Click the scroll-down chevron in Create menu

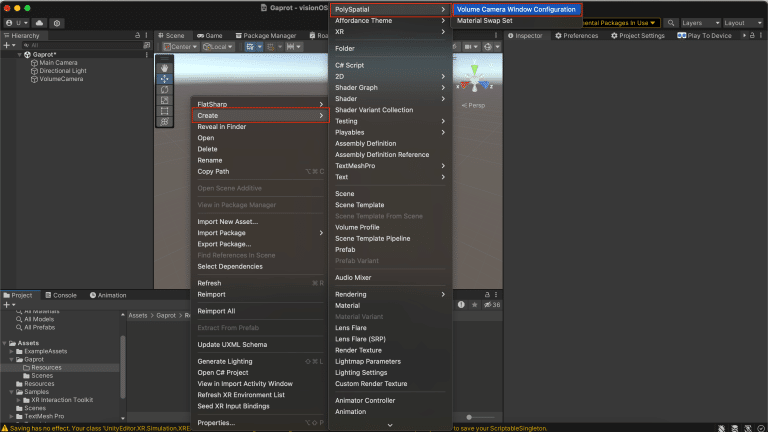tap(390, 425)
